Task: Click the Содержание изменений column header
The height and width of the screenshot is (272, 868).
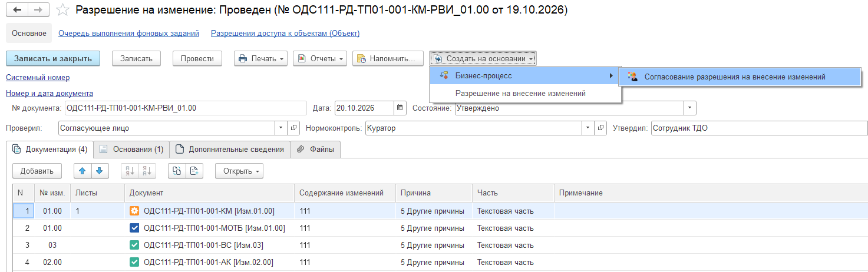Action: click(345, 193)
